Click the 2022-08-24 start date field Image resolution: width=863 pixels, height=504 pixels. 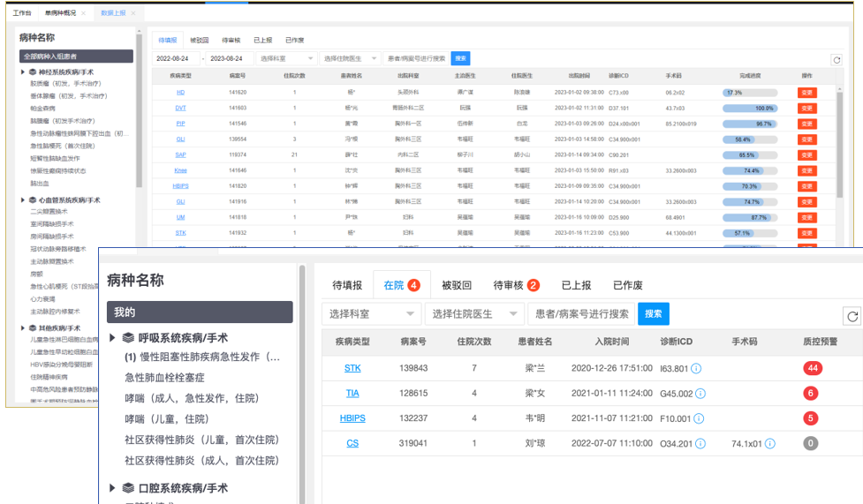click(x=177, y=58)
